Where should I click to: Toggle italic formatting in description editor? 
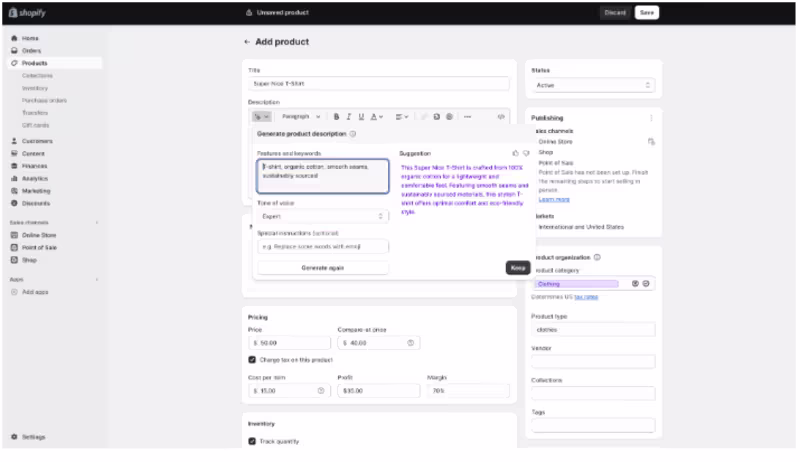point(349,117)
